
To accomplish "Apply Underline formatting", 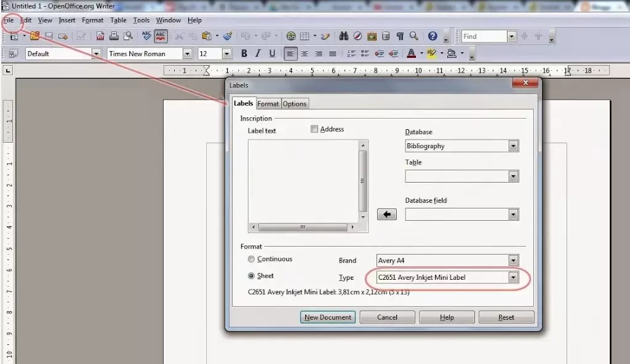I will pyautogui.click(x=272, y=53).
